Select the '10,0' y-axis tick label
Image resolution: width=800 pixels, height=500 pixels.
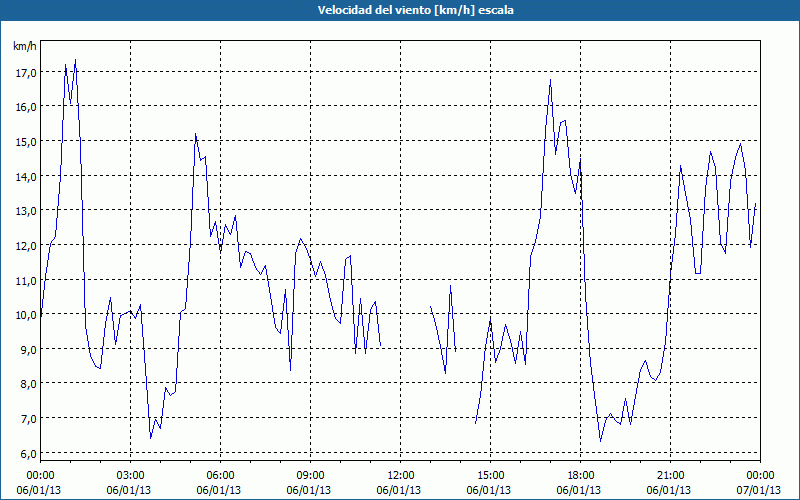[26, 315]
